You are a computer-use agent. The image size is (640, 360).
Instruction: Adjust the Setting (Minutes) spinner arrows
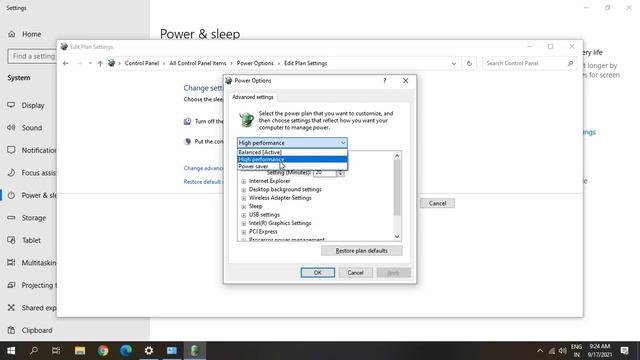pos(340,173)
